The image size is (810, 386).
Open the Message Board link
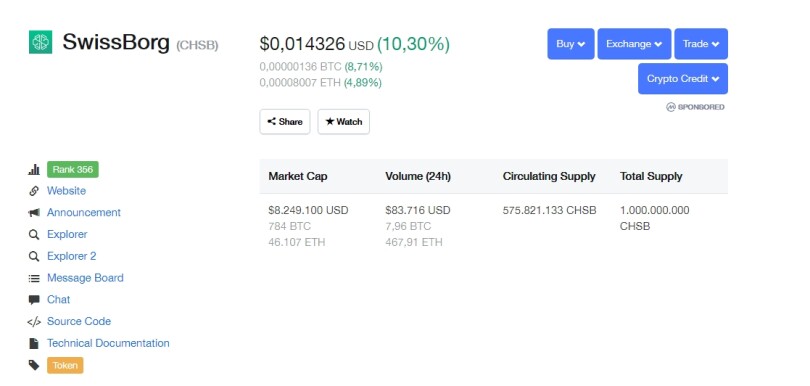(x=85, y=278)
